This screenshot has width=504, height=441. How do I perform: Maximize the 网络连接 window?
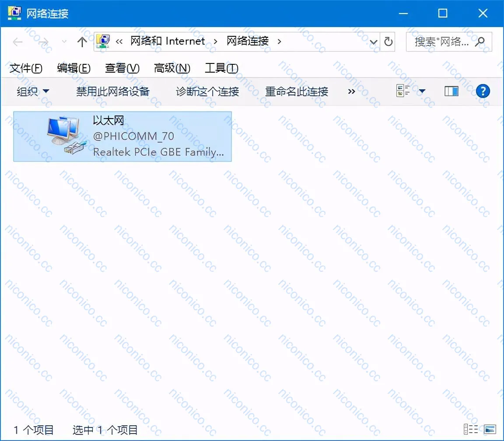point(443,13)
